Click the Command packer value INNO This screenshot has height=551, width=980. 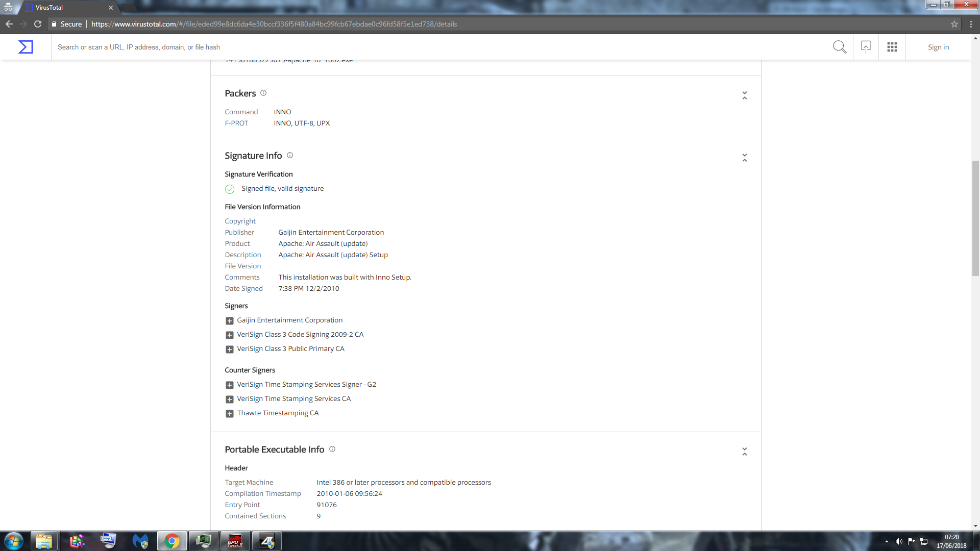(282, 112)
